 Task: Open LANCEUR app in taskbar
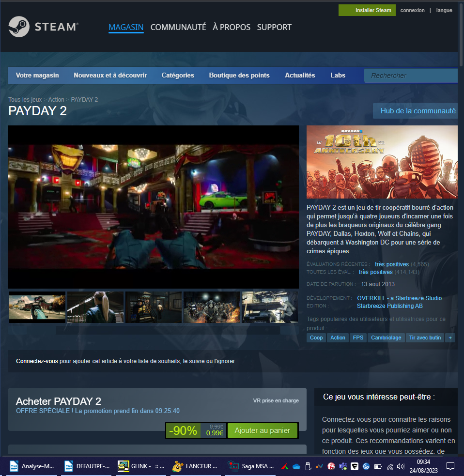(195, 466)
